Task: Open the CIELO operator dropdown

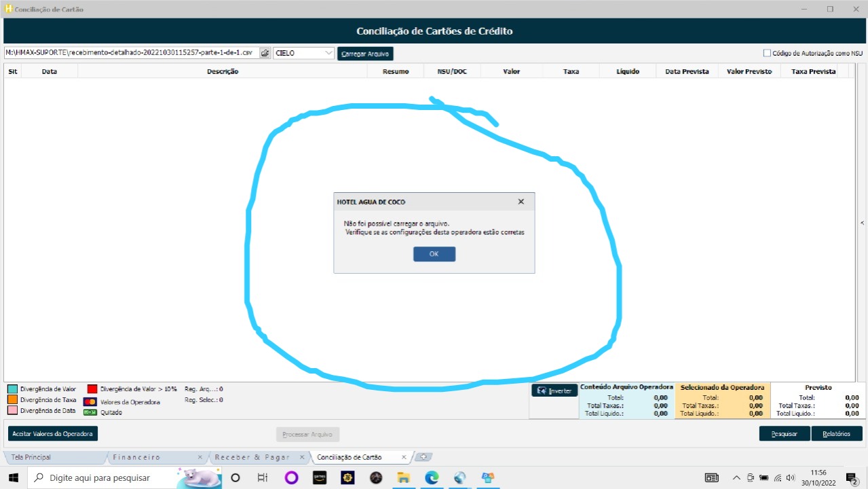Action: pyautogui.click(x=328, y=53)
